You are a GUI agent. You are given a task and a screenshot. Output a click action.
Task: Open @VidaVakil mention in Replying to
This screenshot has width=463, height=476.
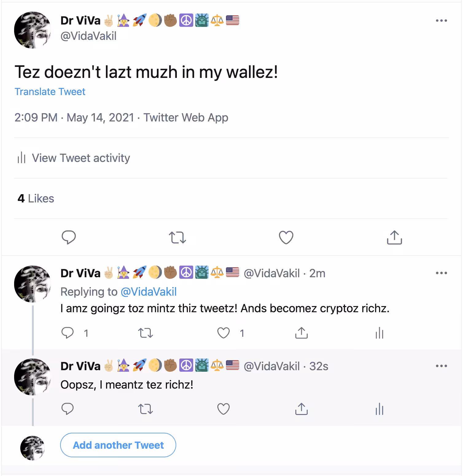[x=149, y=292]
